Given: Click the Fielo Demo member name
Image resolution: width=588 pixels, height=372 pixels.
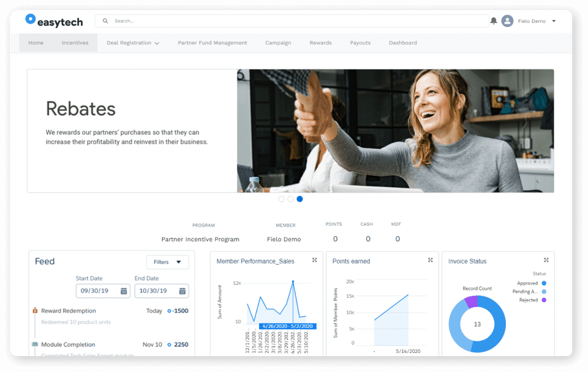Looking at the screenshot, I should [x=284, y=239].
